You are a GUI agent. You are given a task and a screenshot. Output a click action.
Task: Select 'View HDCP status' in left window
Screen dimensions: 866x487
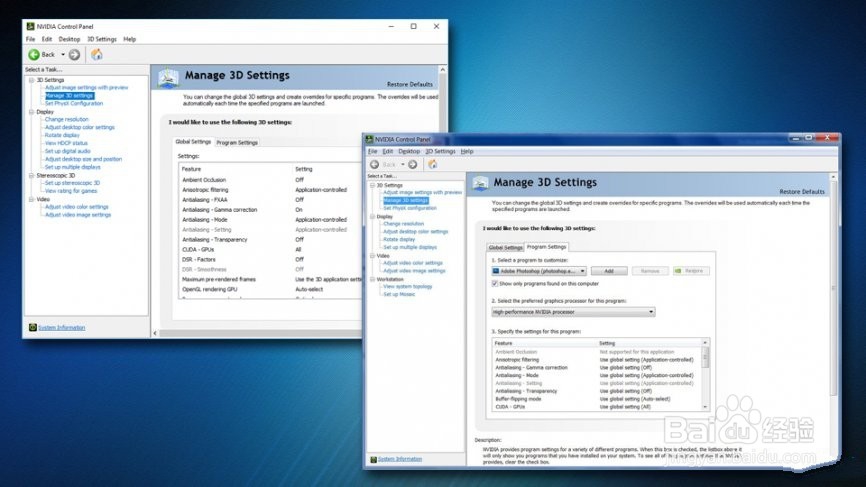coord(66,143)
